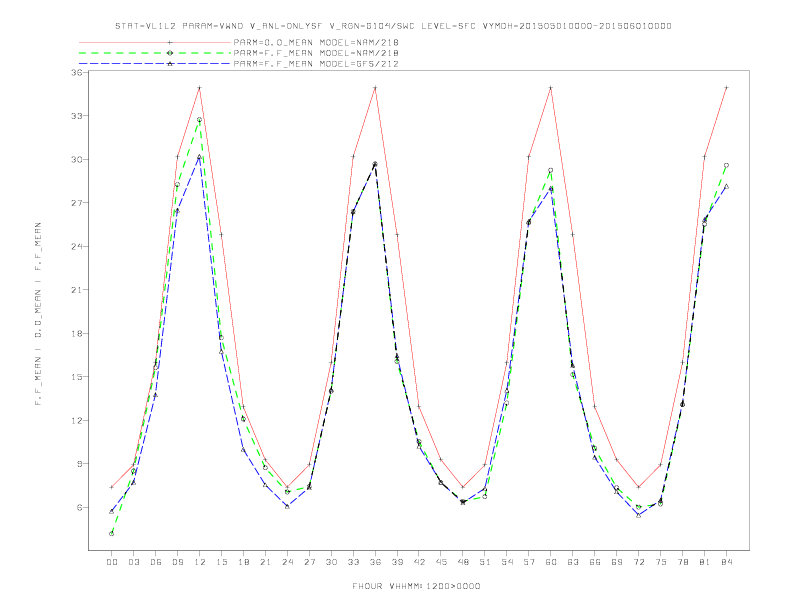The height and width of the screenshot is (612, 792).
Task: Click x-axis tick label 78
Action: pos(683,562)
